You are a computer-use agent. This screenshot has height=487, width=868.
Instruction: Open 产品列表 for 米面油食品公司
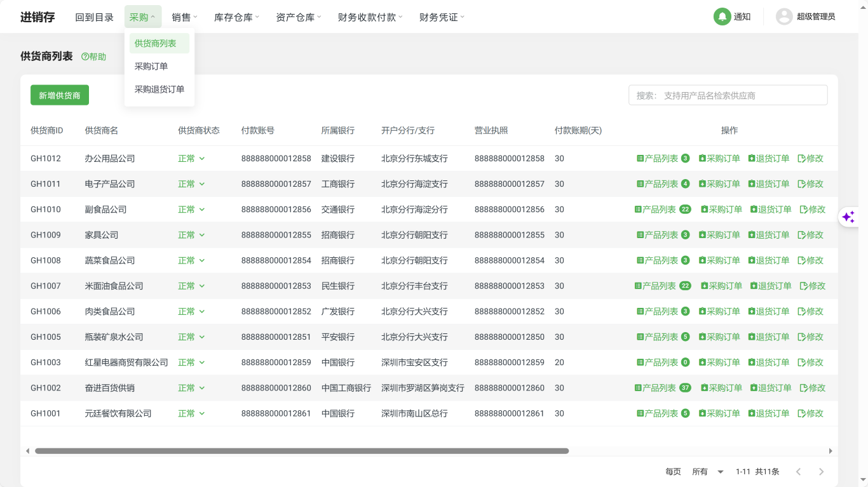(663, 286)
